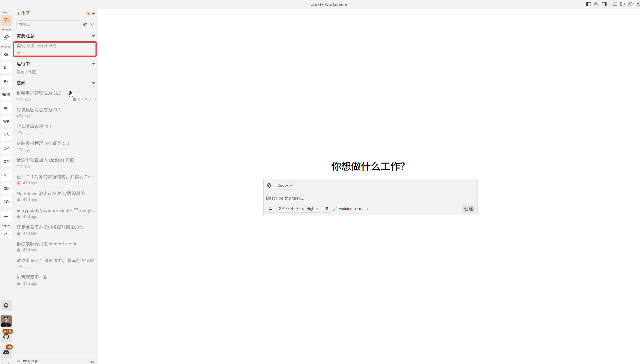Click the filter icon beside search

[92, 25]
